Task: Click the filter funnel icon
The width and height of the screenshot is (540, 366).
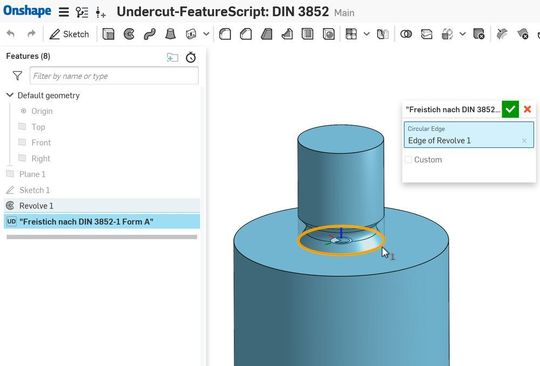Action: (x=17, y=75)
